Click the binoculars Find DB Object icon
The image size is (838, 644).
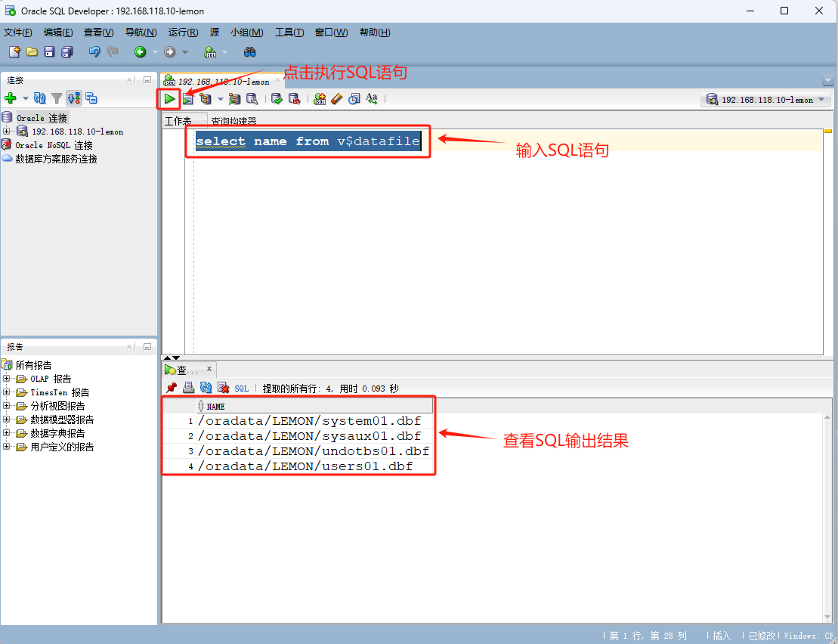249,52
